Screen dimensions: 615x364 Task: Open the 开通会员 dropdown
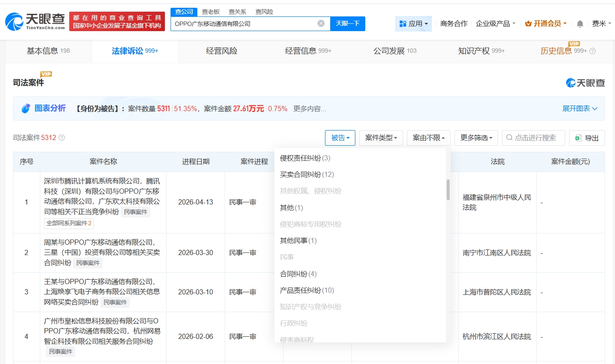click(x=545, y=23)
